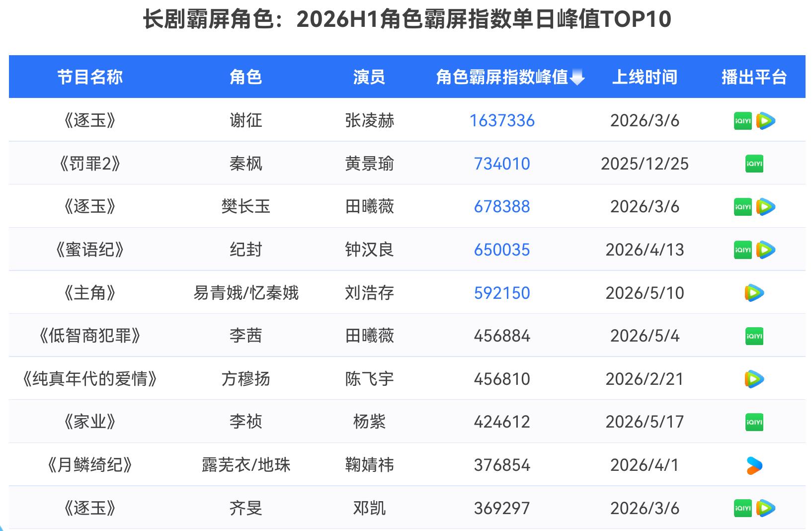Click actor 陈飞宇
The image size is (812, 531).
tap(369, 379)
